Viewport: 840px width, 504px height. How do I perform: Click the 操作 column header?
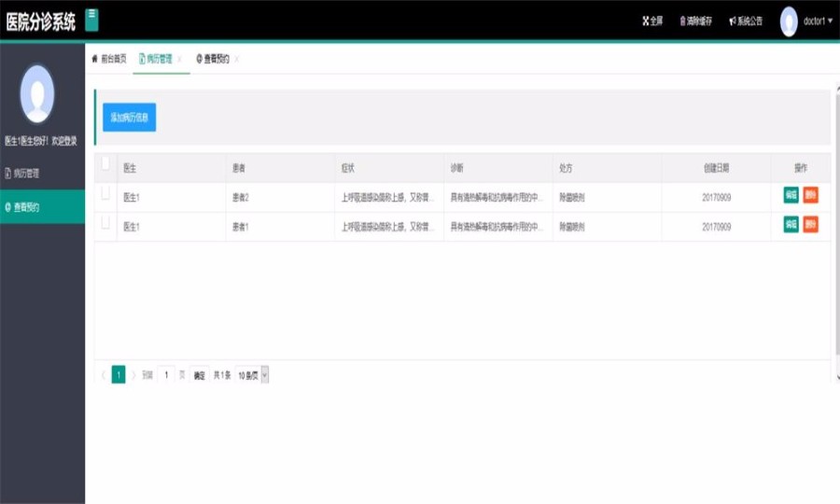tap(801, 168)
